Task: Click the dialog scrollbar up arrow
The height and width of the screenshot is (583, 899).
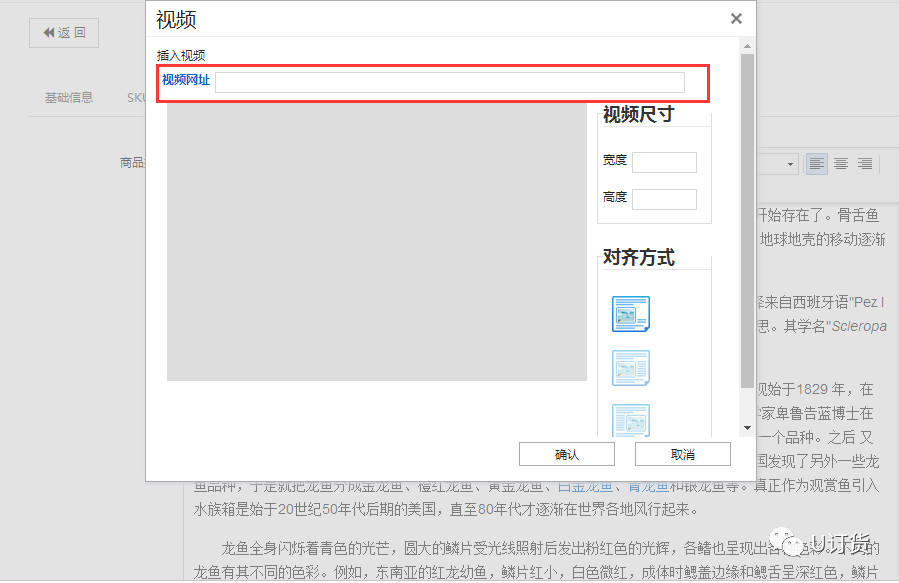Action: pyautogui.click(x=747, y=46)
